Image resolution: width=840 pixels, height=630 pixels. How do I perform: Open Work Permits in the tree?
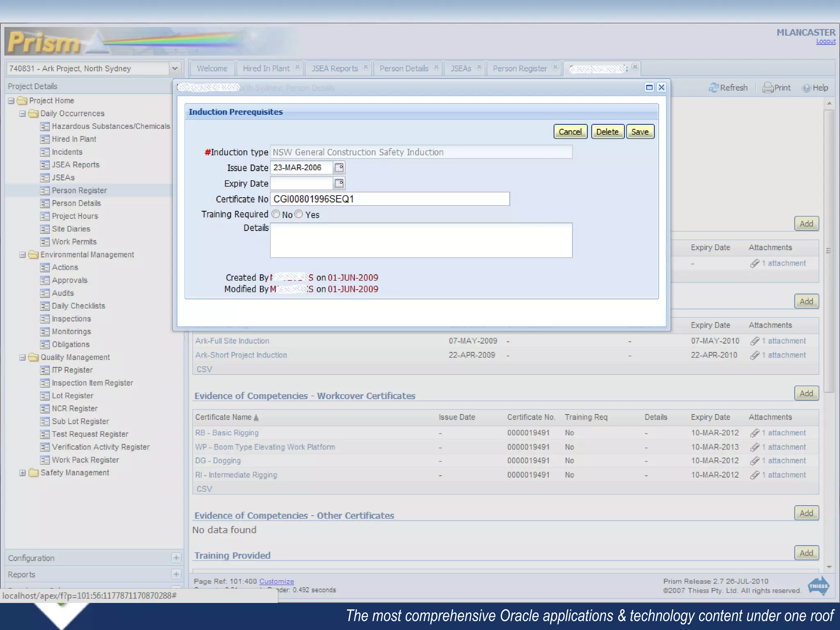coord(74,242)
